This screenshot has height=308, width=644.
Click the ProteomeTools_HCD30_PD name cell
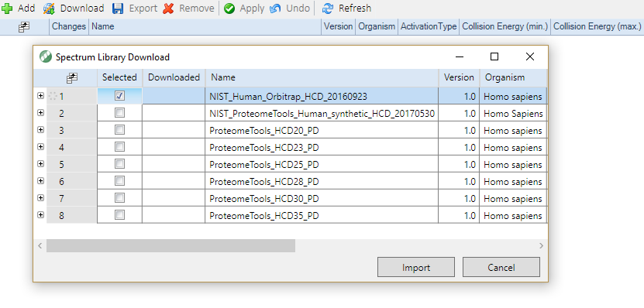[322, 199]
